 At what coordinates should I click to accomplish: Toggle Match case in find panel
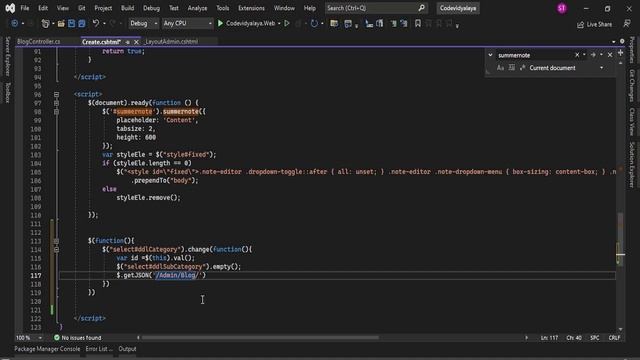[x=500, y=68]
